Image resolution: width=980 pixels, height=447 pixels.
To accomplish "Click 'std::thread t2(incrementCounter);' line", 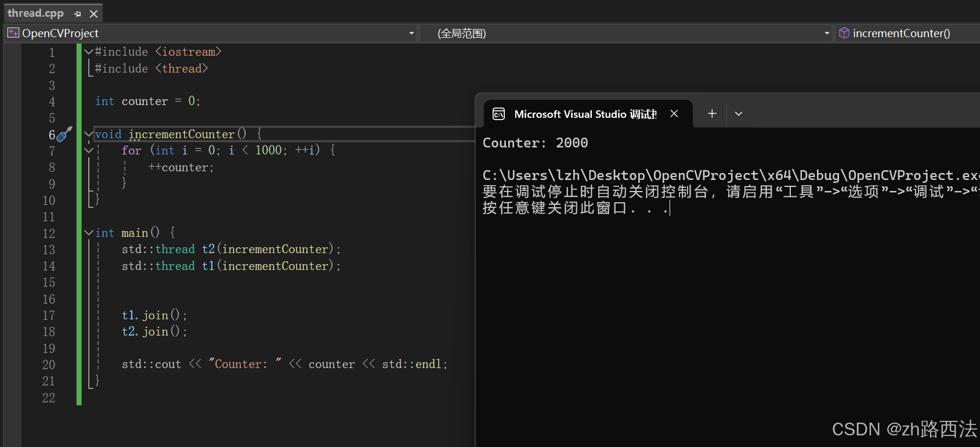I will click(x=232, y=249).
